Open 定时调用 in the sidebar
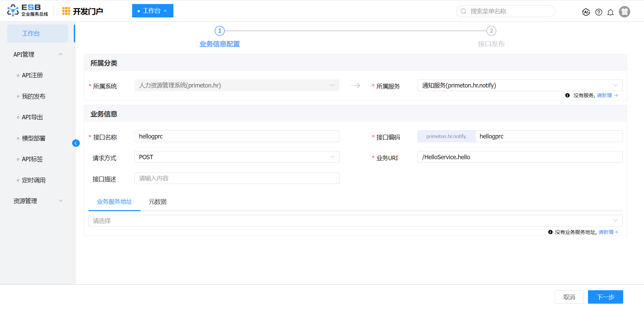 34,180
